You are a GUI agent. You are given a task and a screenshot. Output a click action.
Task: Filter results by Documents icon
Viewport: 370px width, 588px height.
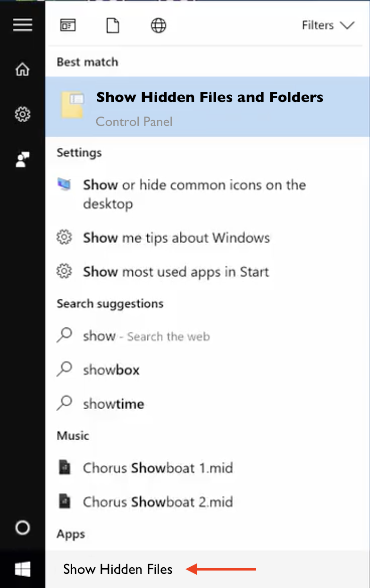113,25
